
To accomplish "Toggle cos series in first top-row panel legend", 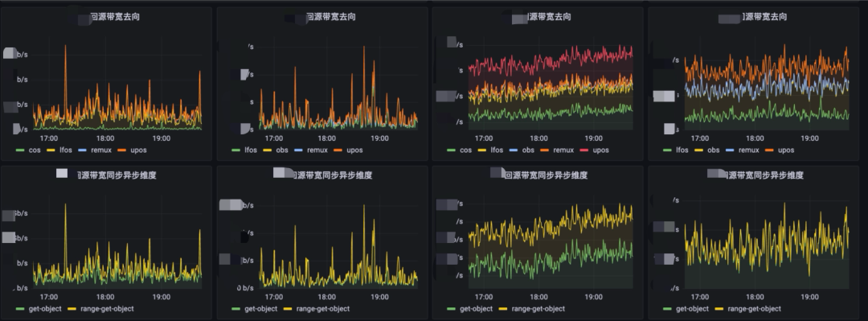I will [x=35, y=150].
